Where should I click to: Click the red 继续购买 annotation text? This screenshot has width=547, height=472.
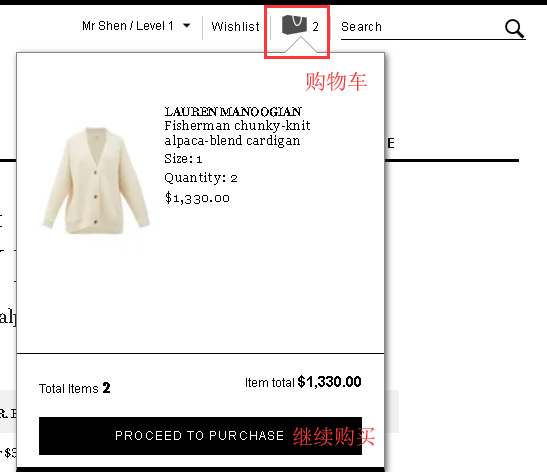click(334, 436)
